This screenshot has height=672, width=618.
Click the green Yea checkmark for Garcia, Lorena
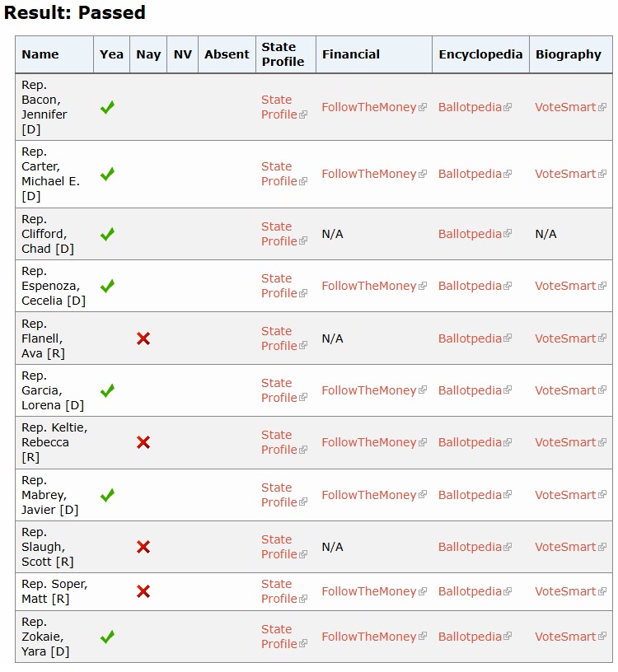[107, 390]
